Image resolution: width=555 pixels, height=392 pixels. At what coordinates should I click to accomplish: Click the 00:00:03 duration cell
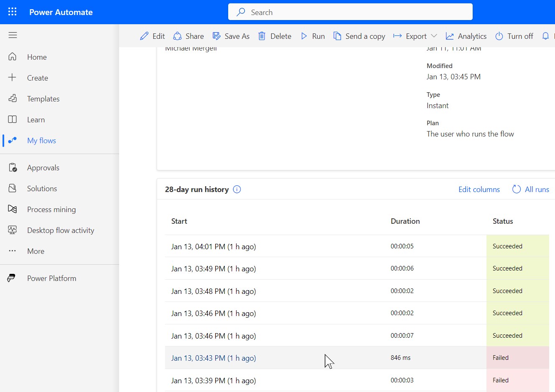[x=402, y=380]
